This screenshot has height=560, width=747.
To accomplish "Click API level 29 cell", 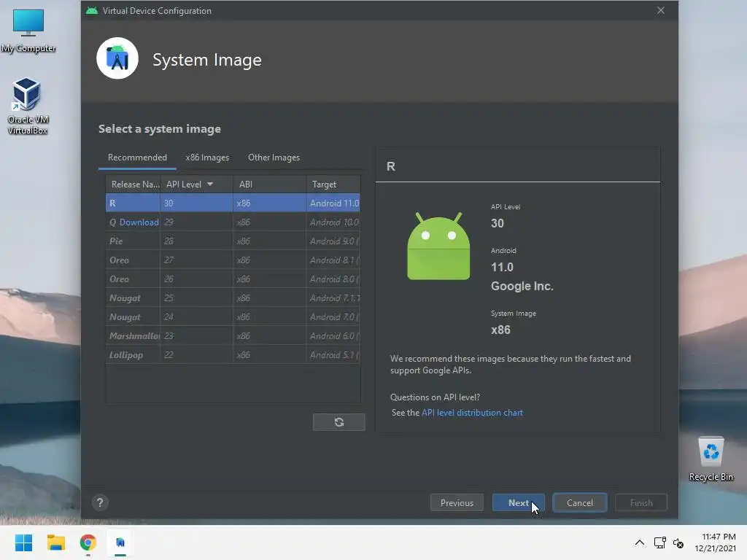I will 196,222.
